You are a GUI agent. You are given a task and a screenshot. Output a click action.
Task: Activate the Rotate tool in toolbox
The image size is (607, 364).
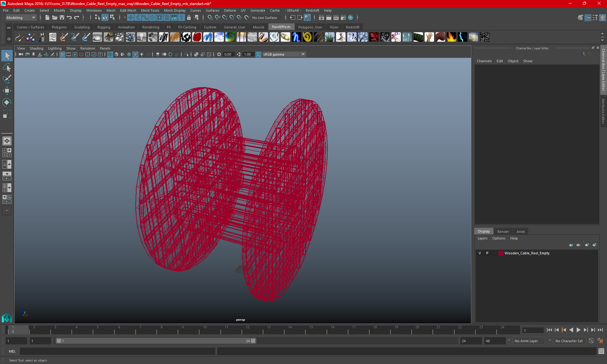[x=7, y=102]
